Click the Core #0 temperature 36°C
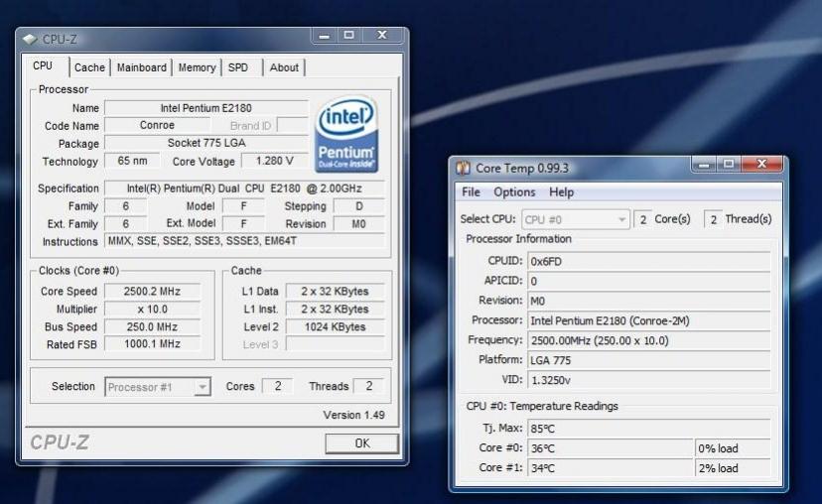This screenshot has width=822, height=504. (x=611, y=448)
